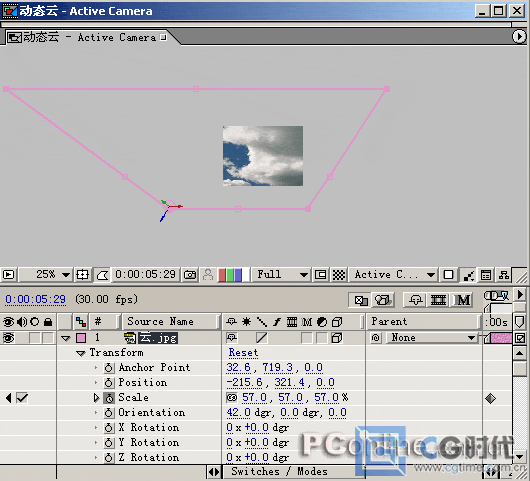Click the lock column header icon
Image resolution: width=530 pixels, height=481 pixels.
click(48, 322)
